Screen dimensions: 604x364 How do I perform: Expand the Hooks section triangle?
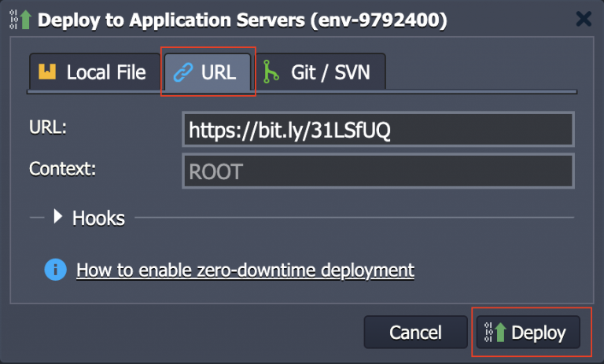point(58,217)
